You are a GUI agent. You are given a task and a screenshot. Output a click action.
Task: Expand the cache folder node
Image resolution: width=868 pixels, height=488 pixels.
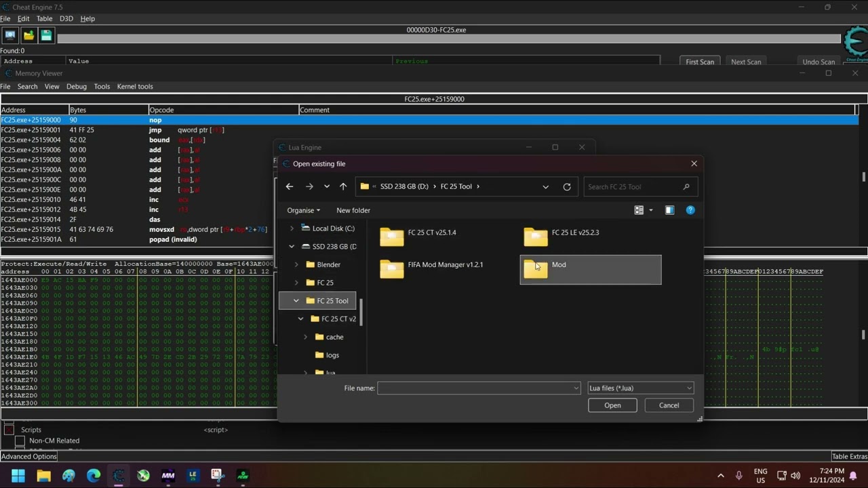(305, 337)
